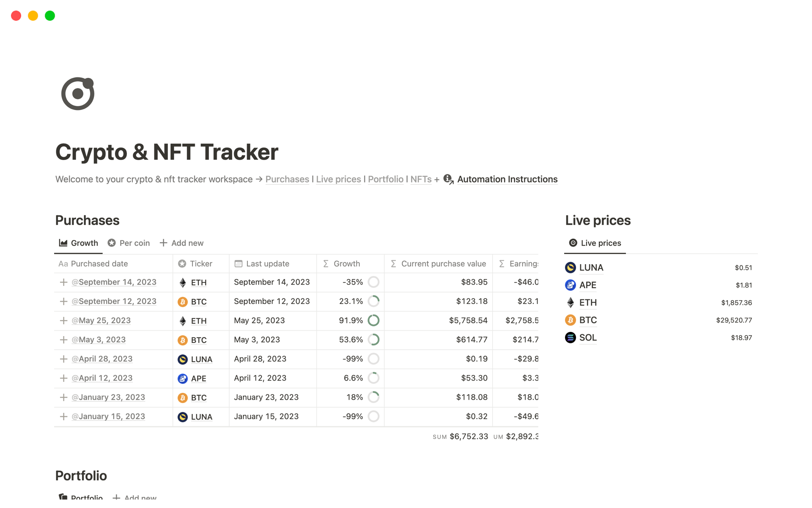The image size is (812, 508).
Task: Click the Solana coin icon in Live prices
Action: (570, 338)
